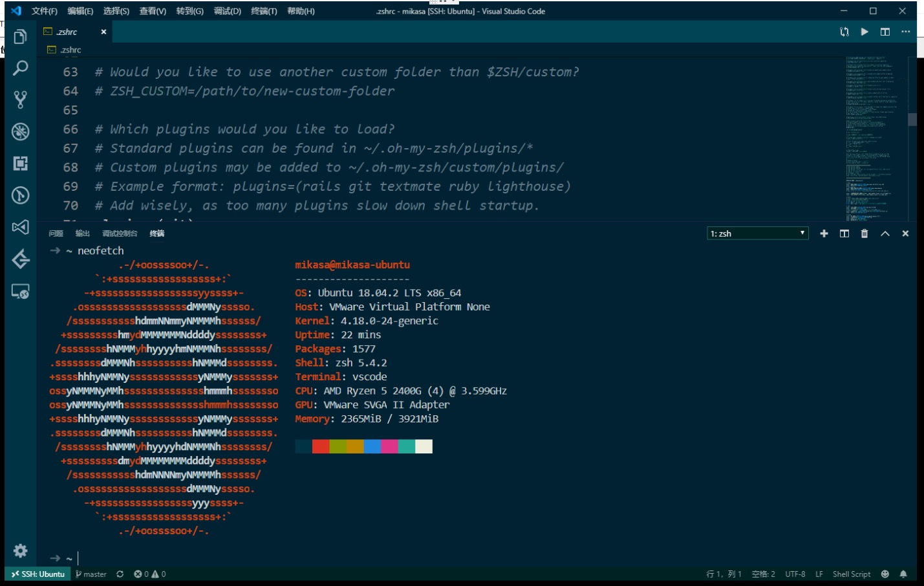Click the 'Memory: 2365MiB / 3921MiB' terminal line
The width and height of the screenshot is (924, 586).
(x=367, y=419)
